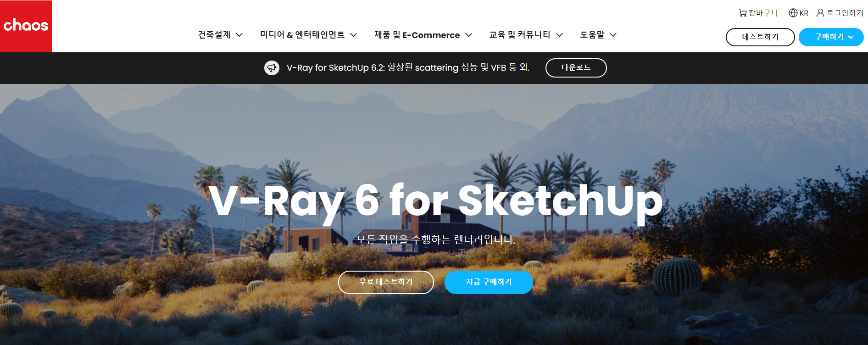The width and height of the screenshot is (868, 345).
Task: Expand the chevron next to 제품 및 E-Commerce
Action: [468, 35]
